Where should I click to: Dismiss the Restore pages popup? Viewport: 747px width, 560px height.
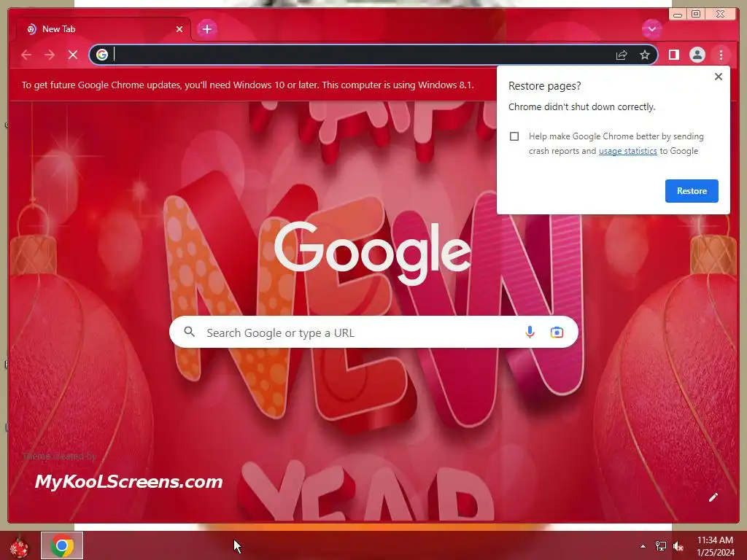point(719,77)
